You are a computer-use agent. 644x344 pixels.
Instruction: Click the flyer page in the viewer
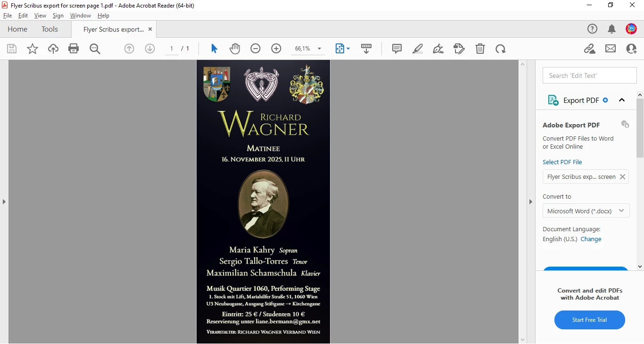point(264,201)
